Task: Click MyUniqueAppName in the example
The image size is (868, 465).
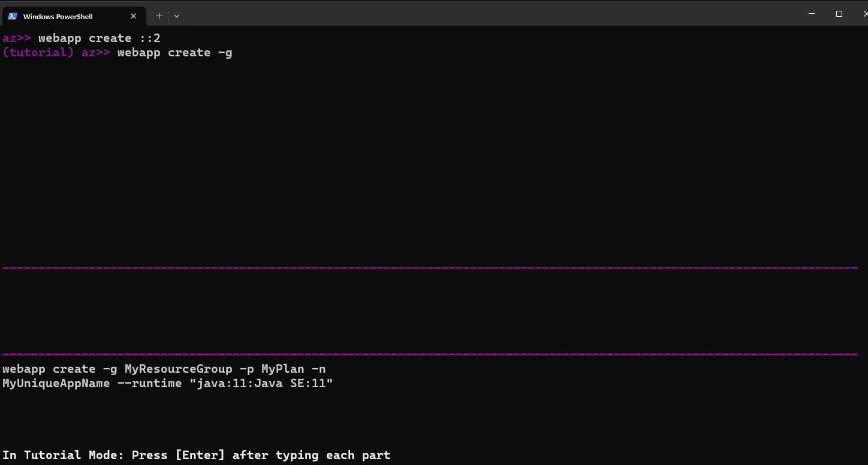Action: click(56, 384)
